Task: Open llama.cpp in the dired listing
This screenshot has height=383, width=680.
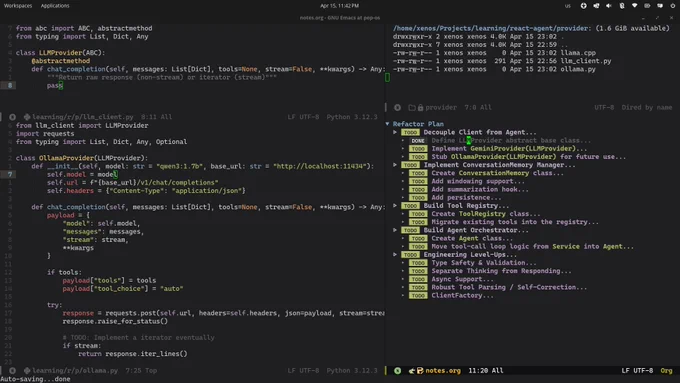Action: (x=578, y=52)
